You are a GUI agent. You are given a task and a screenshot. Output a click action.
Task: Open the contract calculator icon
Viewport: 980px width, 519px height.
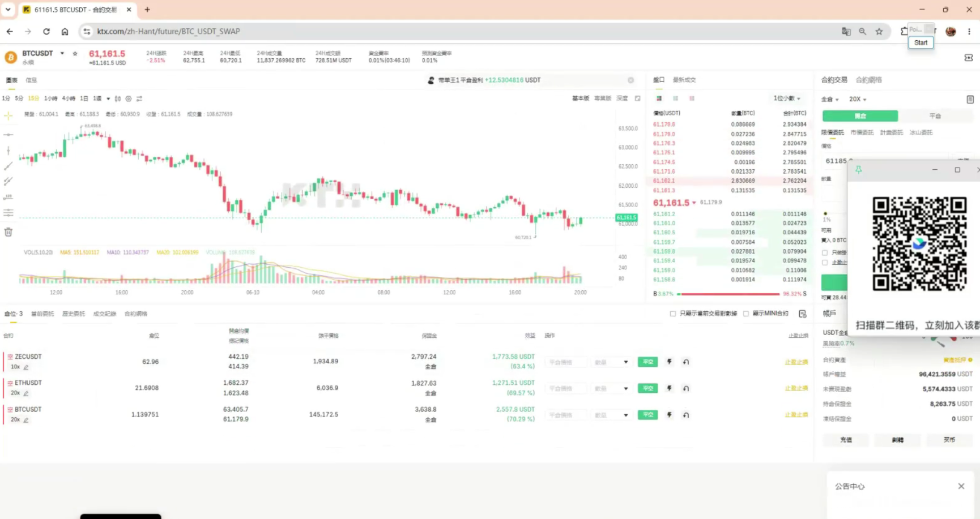pyautogui.click(x=970, y=99)
